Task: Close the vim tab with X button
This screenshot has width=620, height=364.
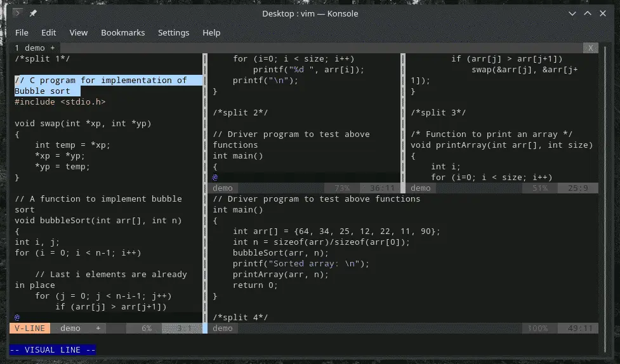Action: point(590,48)
